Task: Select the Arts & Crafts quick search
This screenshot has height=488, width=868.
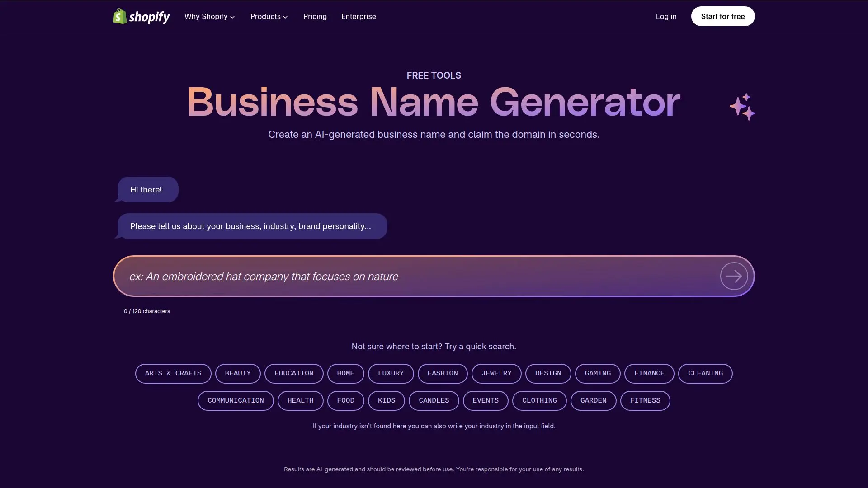Action: [173, 373]
